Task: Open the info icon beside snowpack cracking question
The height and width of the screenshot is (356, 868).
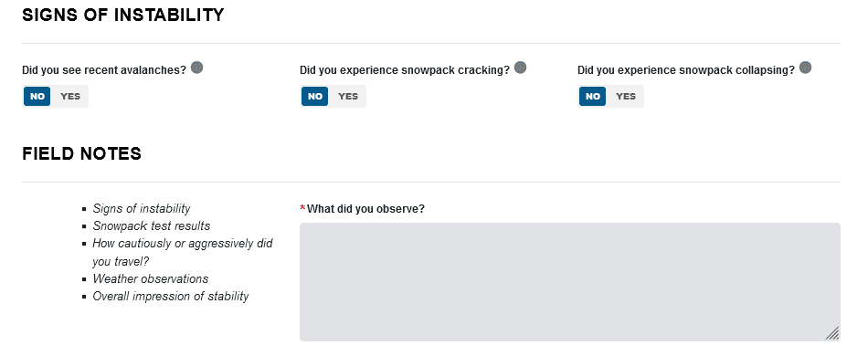Action: [520, 68]
